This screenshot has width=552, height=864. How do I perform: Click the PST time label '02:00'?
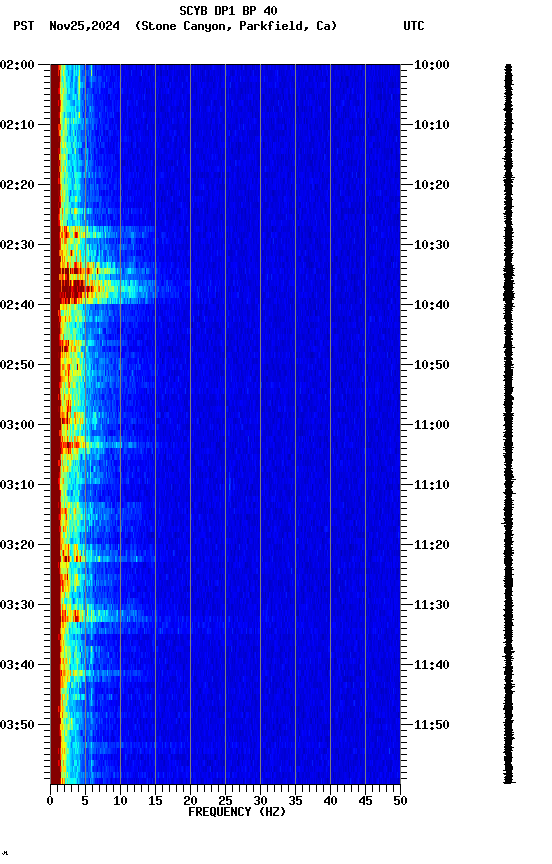[x=17, y=65]
